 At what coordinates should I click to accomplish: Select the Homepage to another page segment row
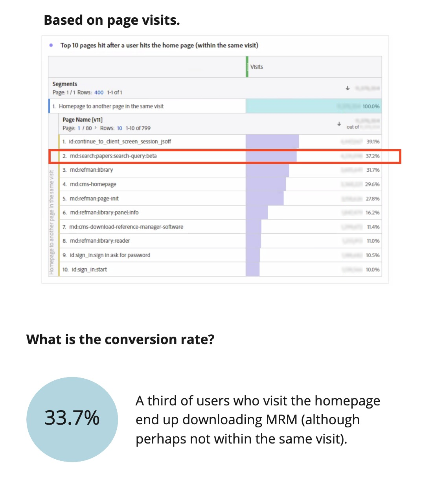[111, 106]
